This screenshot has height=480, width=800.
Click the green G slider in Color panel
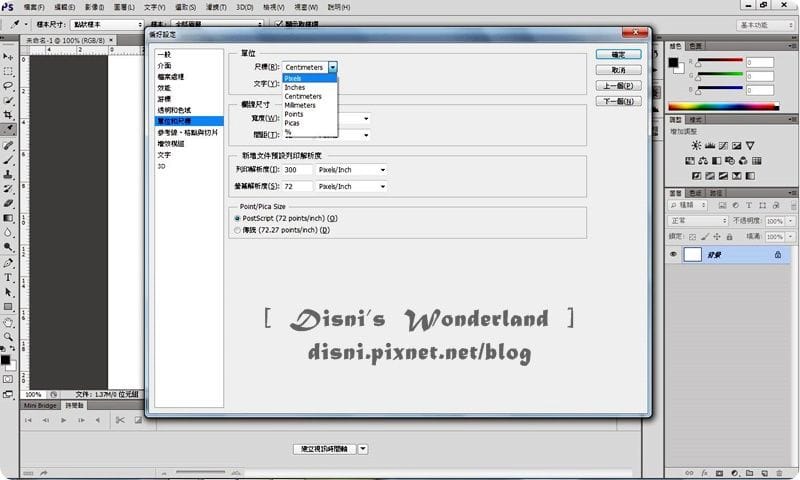[720, 75]
